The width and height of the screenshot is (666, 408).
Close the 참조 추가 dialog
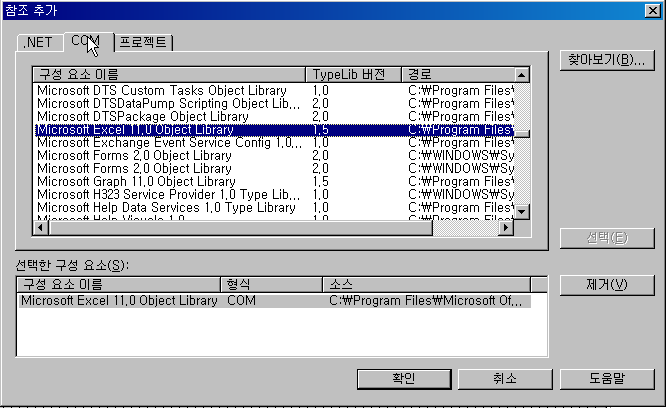click(652, 10)
